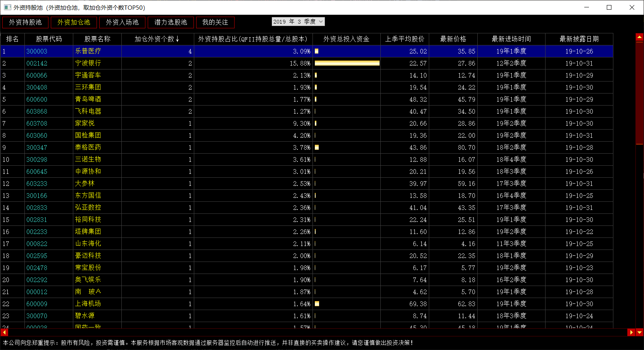Click the horizontal scroll right arrow

(631, 333)
